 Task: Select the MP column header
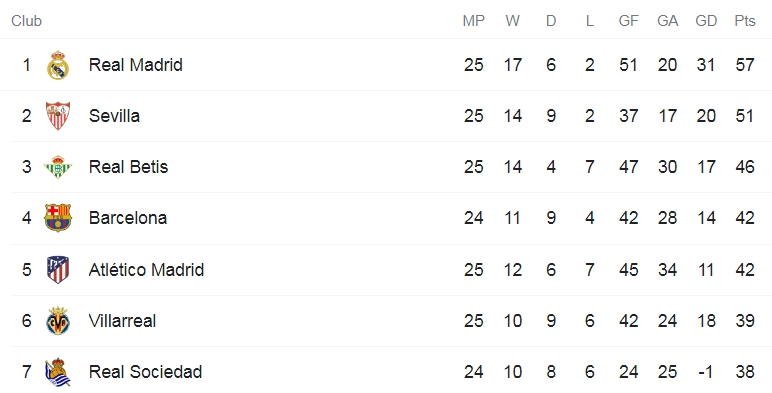(474, 21)
